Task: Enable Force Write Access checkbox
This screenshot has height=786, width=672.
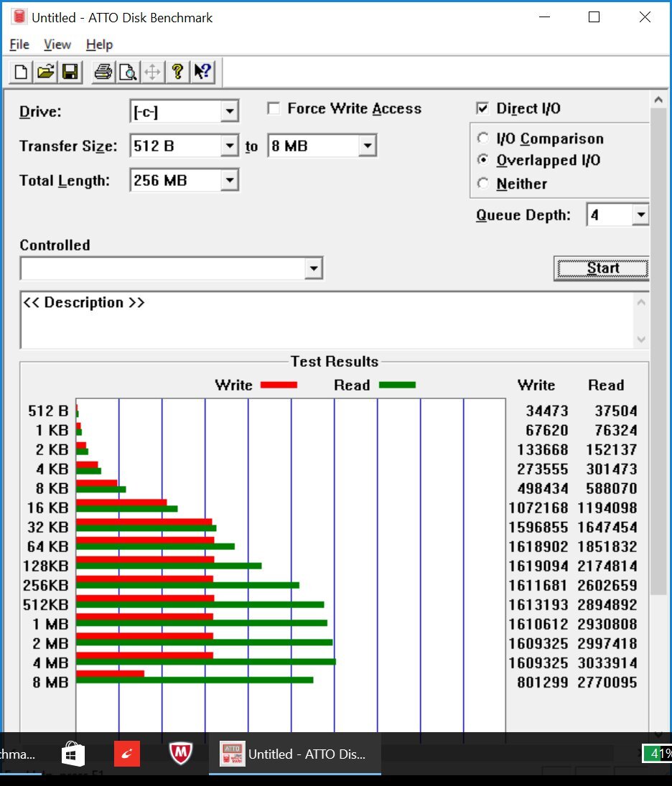Action: [274, 108]
